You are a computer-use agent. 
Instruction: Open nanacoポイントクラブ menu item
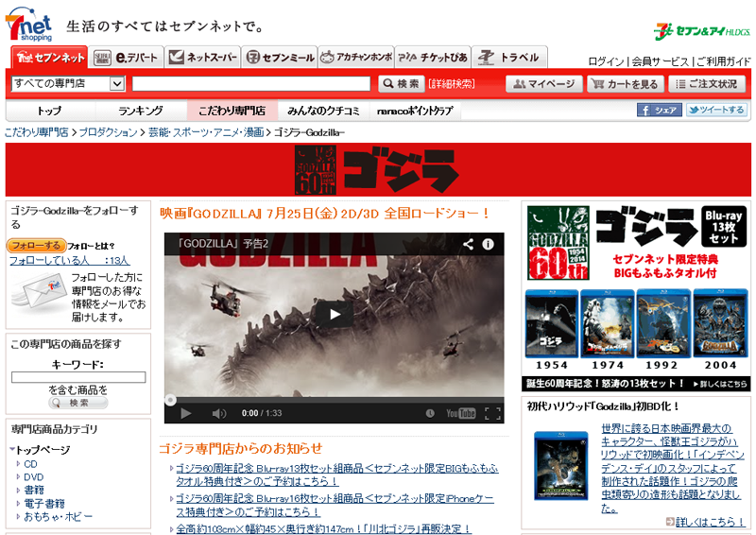point(415,111)
